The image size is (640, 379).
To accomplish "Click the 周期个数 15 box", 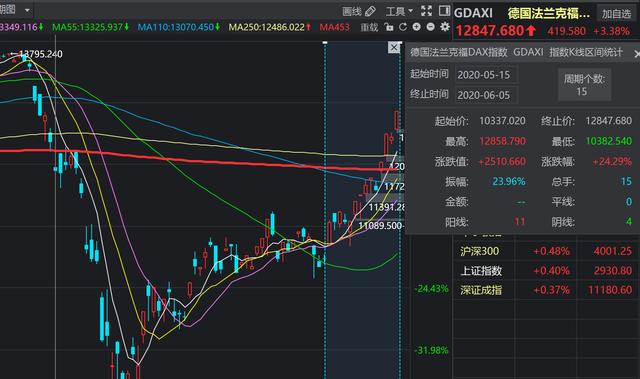I will coord(584,84).
